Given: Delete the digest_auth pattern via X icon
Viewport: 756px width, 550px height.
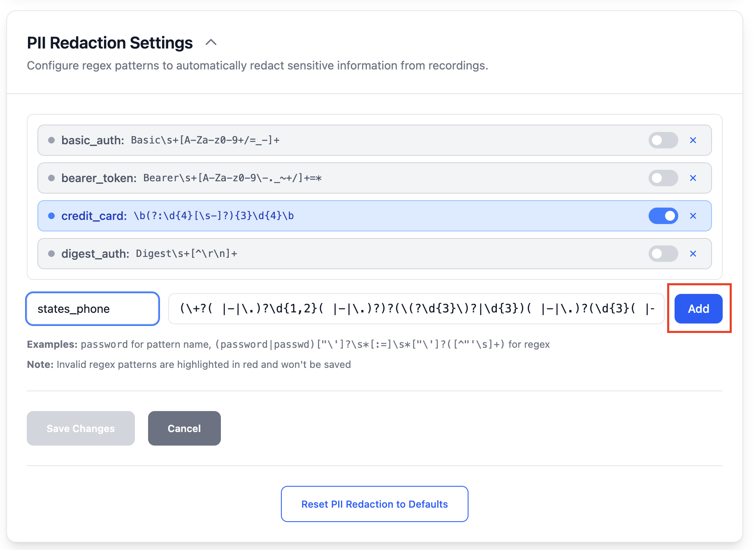Looking at the screenshot, I should coord(693,254).
